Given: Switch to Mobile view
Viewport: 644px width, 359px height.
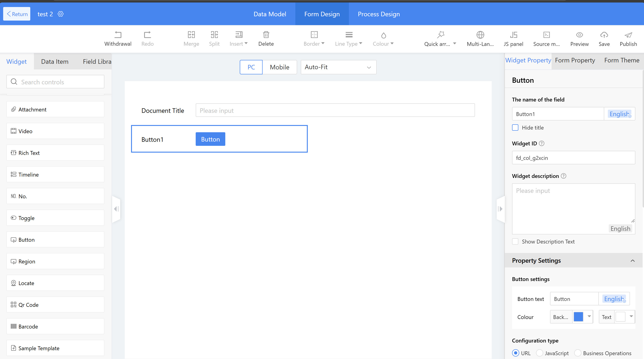Looking at the screenshot, I should coord(279,67).
